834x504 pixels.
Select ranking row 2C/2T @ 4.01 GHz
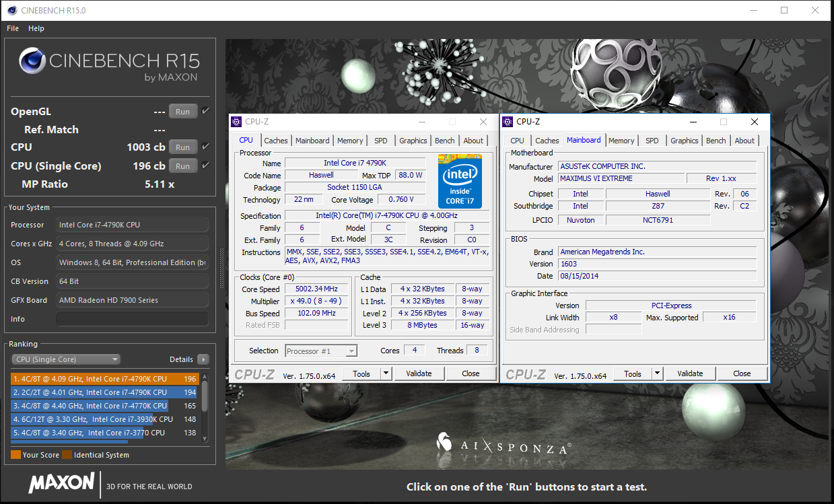[x=104, y=392]
